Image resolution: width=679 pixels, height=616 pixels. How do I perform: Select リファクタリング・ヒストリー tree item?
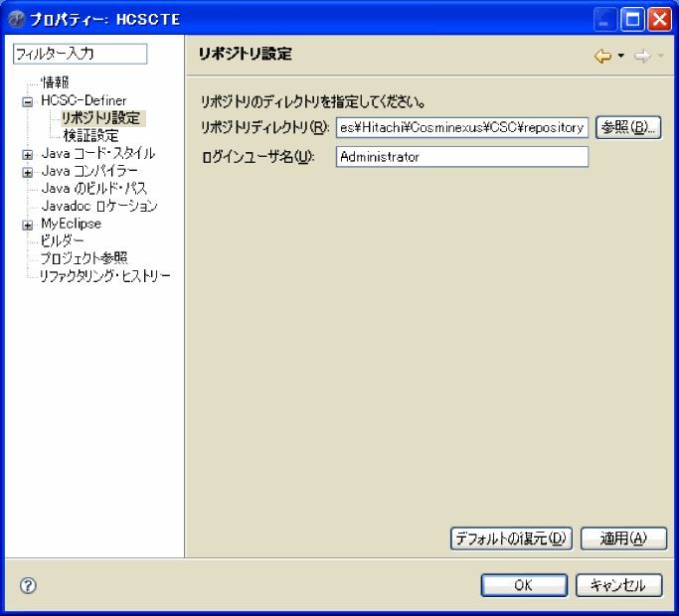[104, 276]
